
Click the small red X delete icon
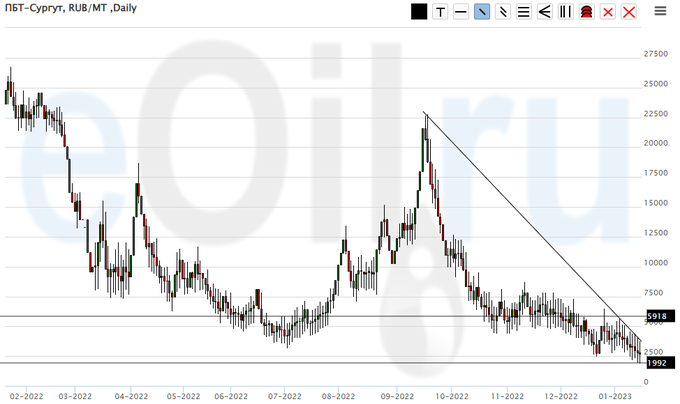point(607,12)
